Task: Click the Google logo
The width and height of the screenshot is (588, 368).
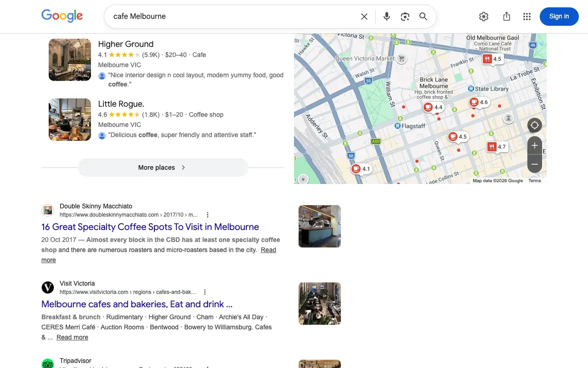Action: pyautogui.click(x=62, y=16)
